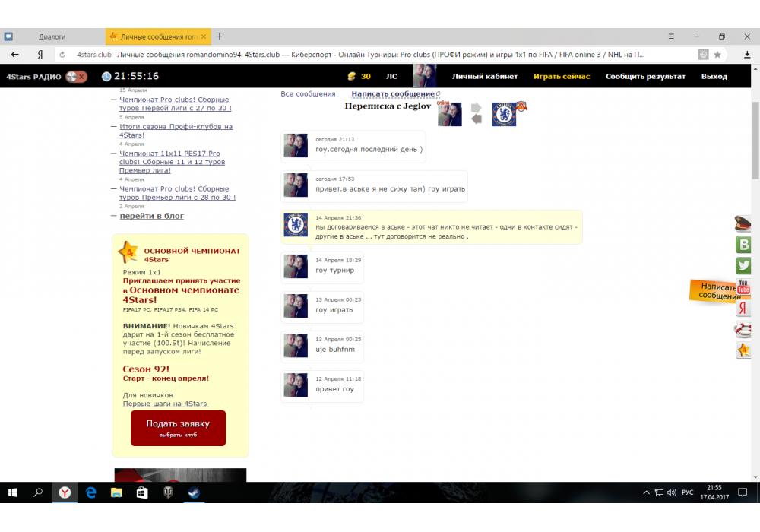This screenshot has height=532, width=760.
Task: Open the Twitter icon in right sidebar
Action: 743,266
